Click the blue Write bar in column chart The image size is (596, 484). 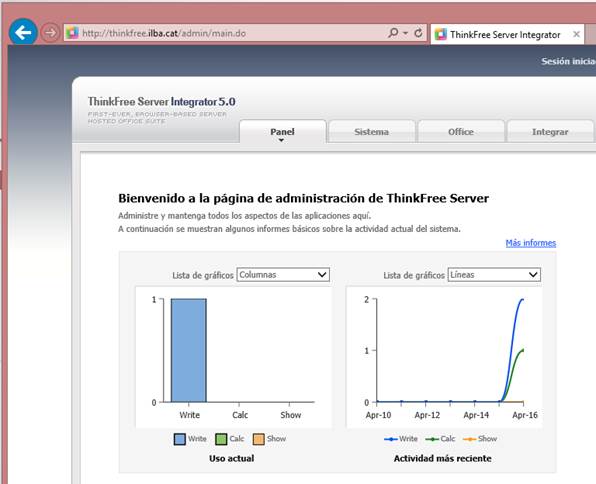(189, 350)
